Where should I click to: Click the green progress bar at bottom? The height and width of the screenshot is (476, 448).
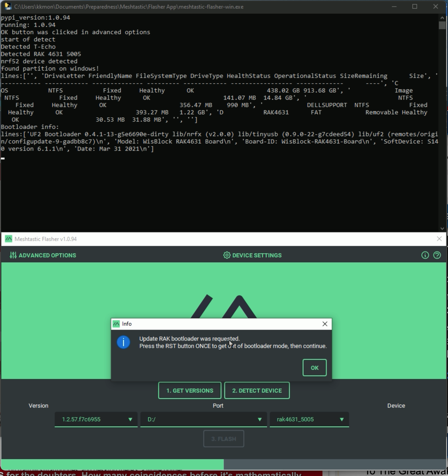pos(113,464)
